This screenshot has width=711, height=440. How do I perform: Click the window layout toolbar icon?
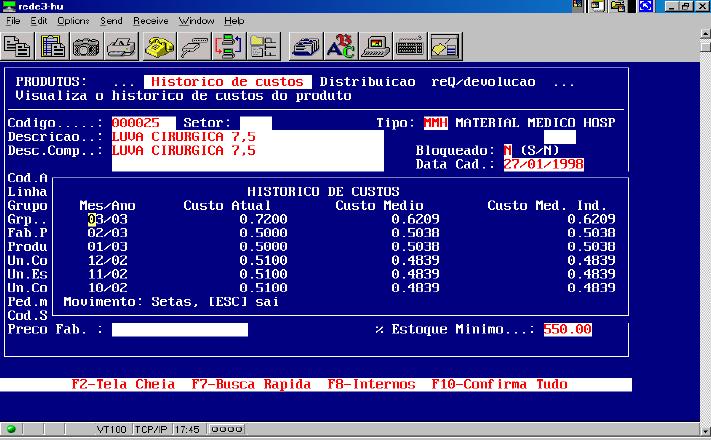coord(445,46)
